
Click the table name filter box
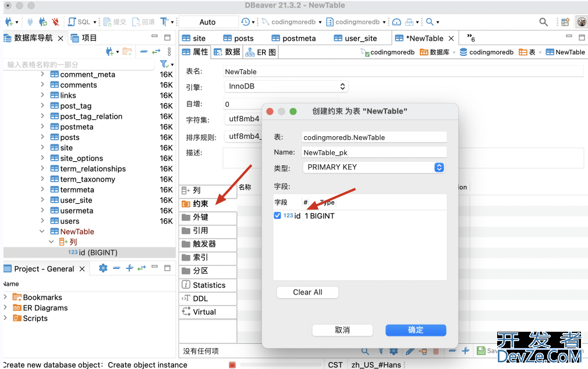point(80,65)
